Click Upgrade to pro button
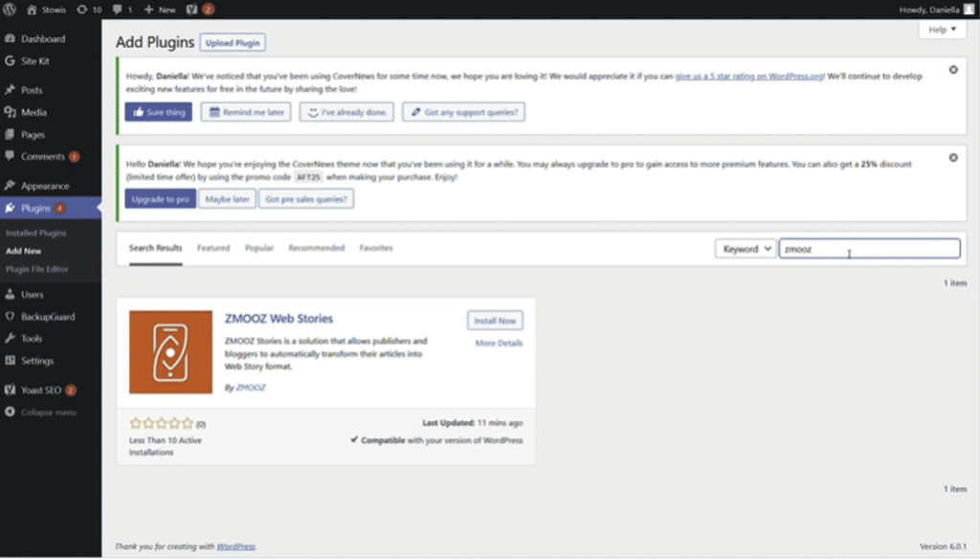Image resolution: width=980 pixels, height=560 pixels. (160, 199)
